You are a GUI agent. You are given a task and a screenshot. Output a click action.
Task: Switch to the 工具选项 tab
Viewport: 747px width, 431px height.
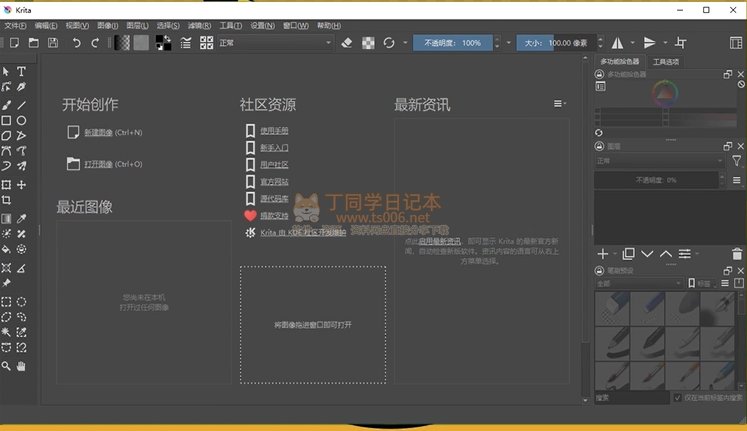point(666,62)
